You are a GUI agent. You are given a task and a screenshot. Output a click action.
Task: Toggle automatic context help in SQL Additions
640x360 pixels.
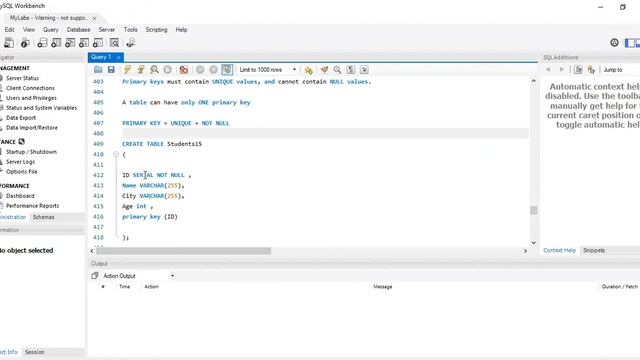click(591, 70)
